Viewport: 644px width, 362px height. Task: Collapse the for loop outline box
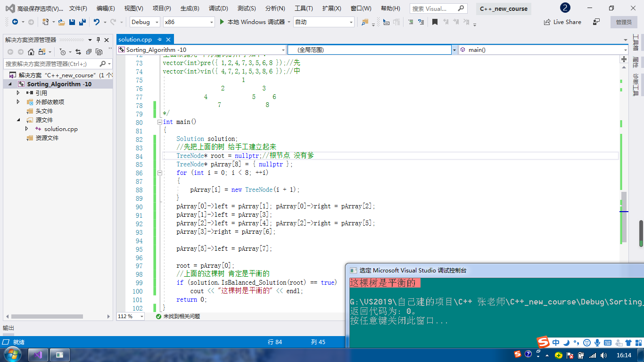(159, 173)
